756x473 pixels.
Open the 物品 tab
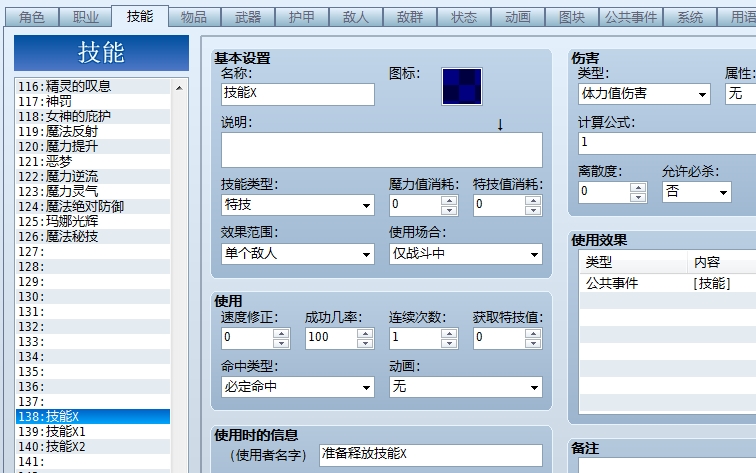click(194, 17)
